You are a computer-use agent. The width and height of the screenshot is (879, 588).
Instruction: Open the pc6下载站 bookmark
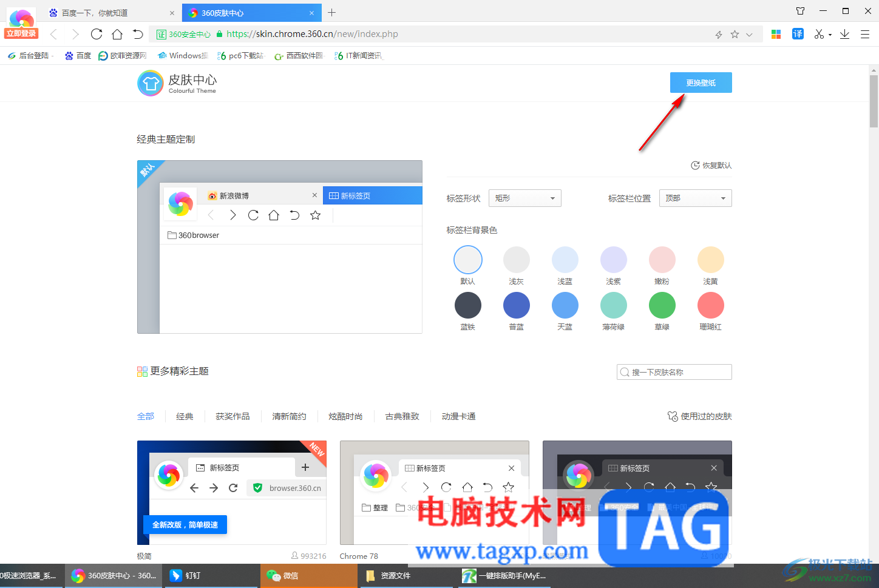[240, 56]
